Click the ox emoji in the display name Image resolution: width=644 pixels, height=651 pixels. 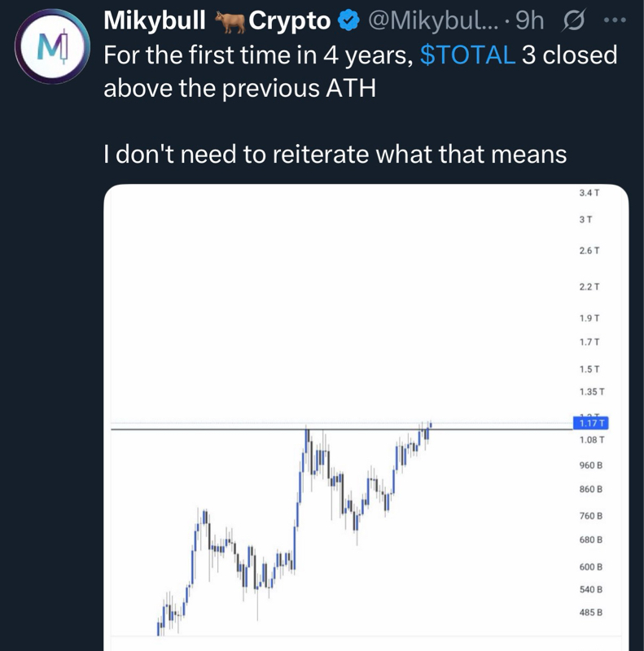(229, 23)
